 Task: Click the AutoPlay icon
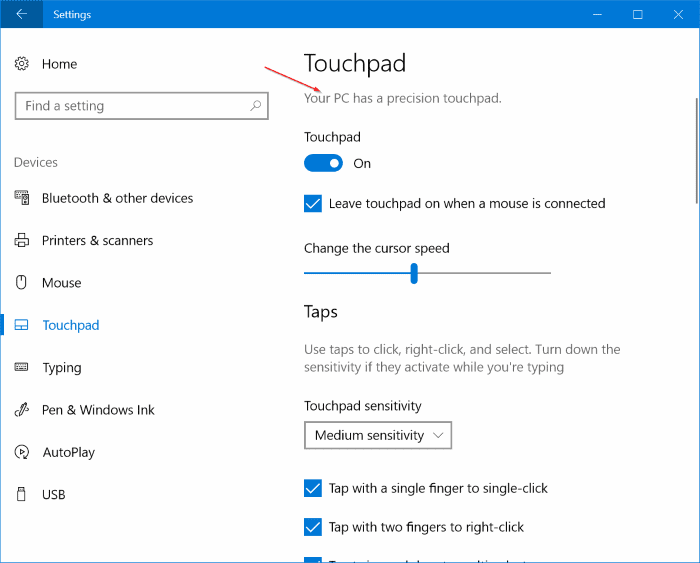21,452
